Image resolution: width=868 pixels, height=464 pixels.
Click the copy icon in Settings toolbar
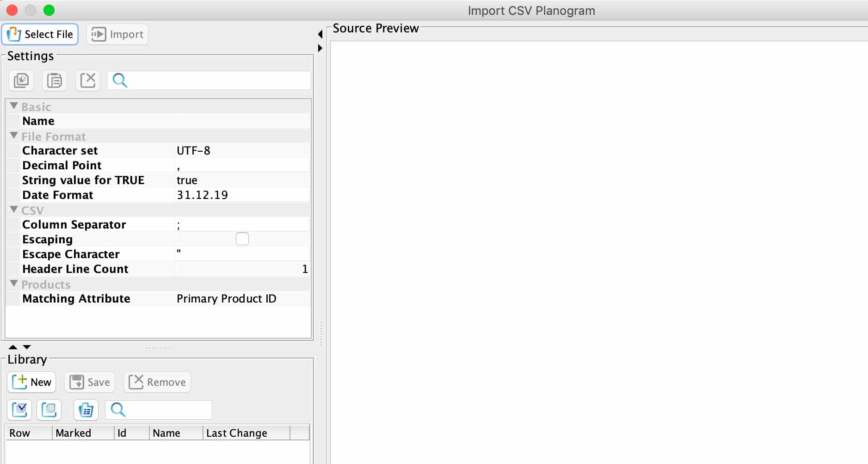pos(21,80)
